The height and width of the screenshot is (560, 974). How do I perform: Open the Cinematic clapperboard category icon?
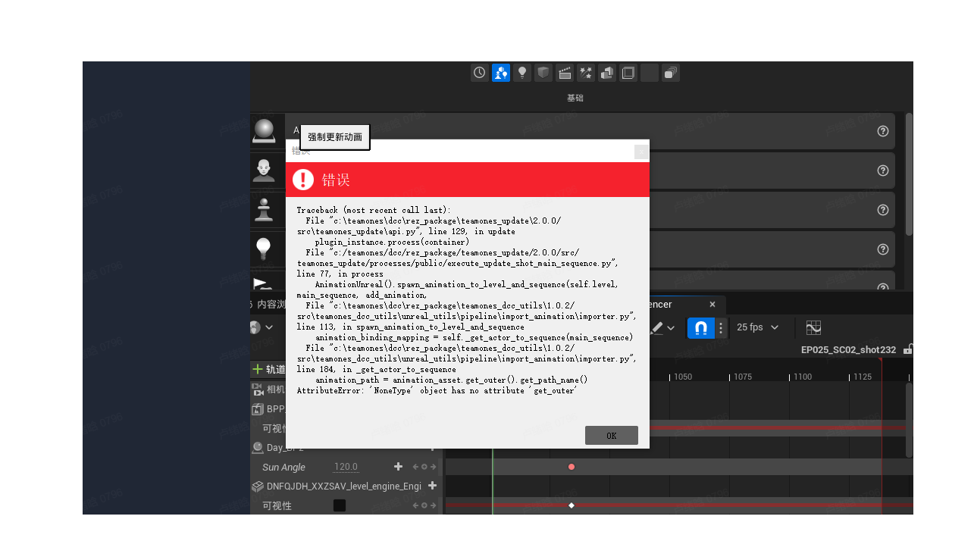tap(564, 73)
